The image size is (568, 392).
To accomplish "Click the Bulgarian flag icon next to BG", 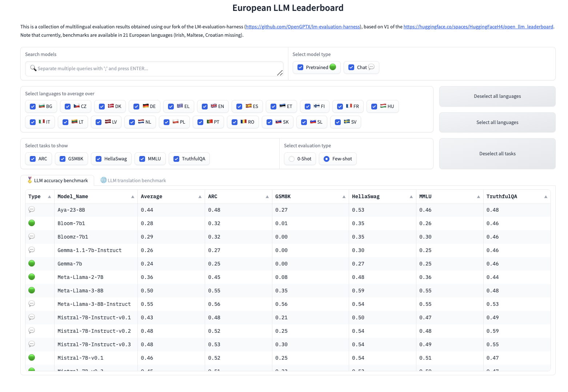I will tap(42, 106).
